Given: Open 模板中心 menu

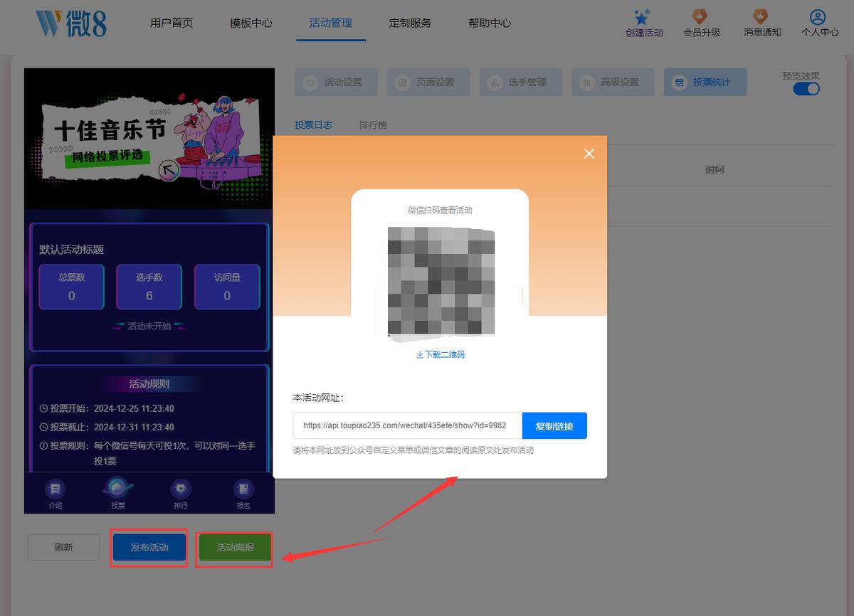Looking at the screenshot, I should click(251, 23).
